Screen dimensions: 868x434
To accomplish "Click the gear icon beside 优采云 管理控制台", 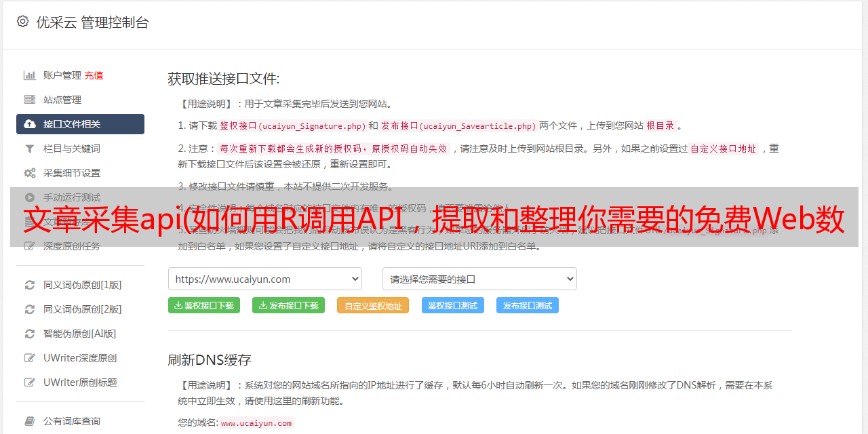I will [x=22, y=22].
